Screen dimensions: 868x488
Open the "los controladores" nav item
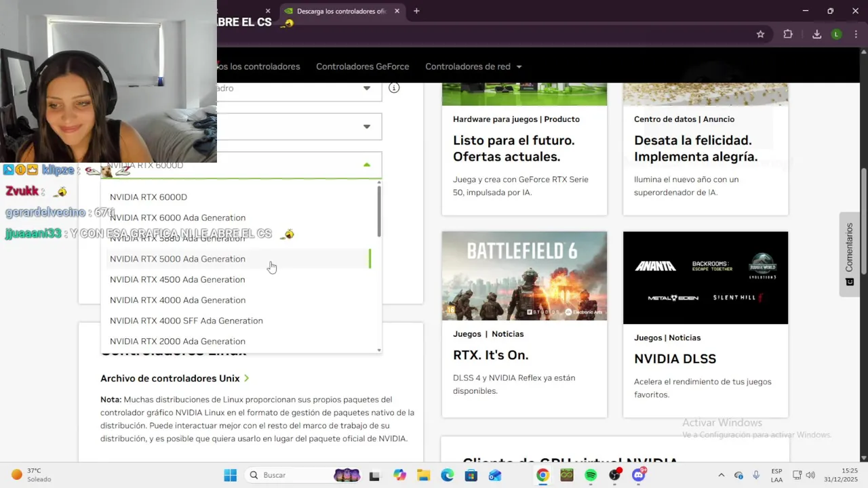[x=259, y=66]
